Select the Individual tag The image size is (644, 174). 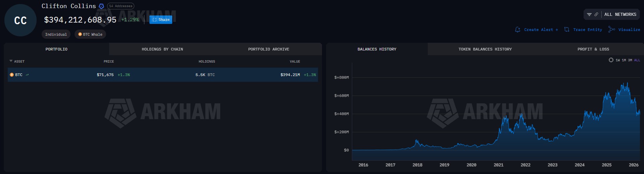tap(56, 34)
